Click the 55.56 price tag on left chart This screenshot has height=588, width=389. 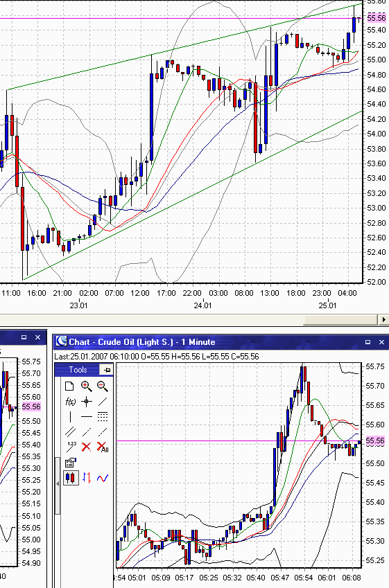click(31, 407)
